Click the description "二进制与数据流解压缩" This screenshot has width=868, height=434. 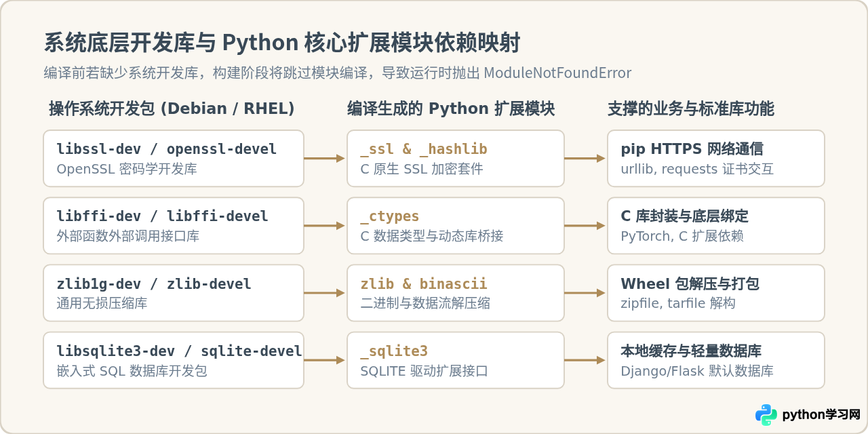(x=425, y=303)
